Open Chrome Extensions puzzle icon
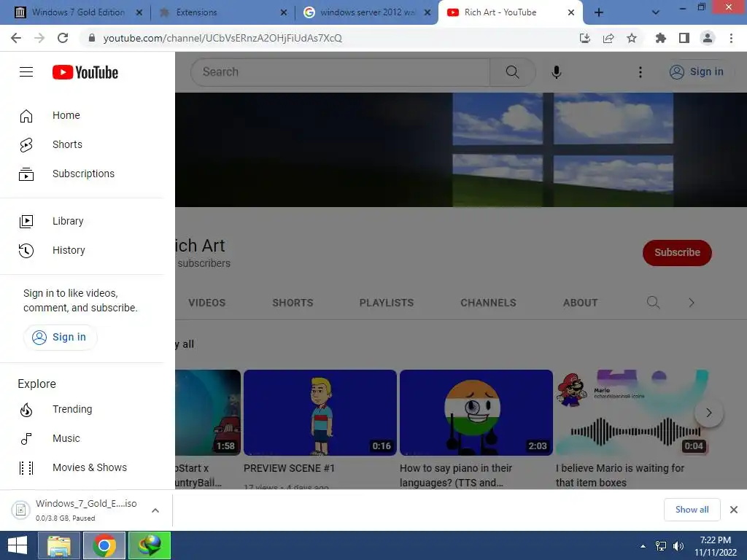The height and width of the screenshot is (560, 747). point(661,38)
